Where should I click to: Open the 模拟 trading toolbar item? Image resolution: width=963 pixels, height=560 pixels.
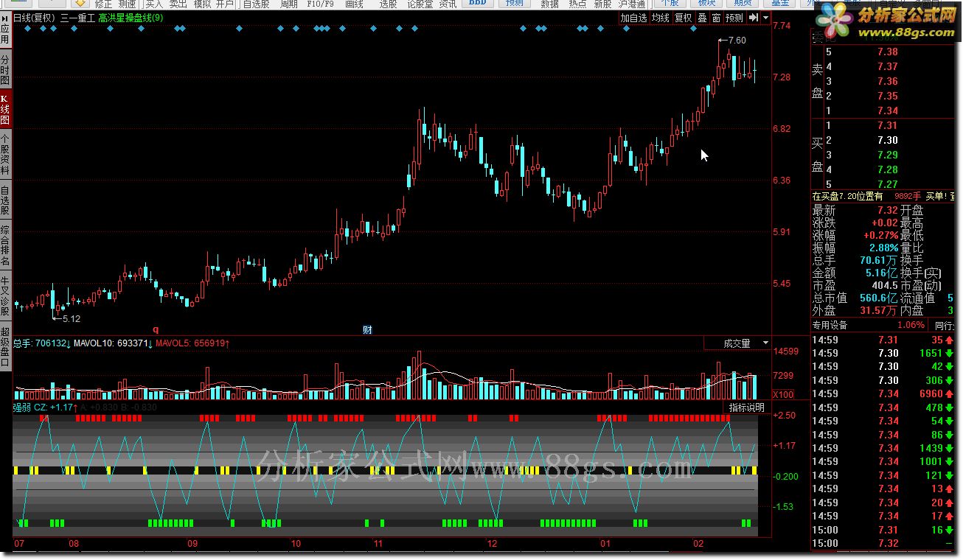[x=201, y=4]
